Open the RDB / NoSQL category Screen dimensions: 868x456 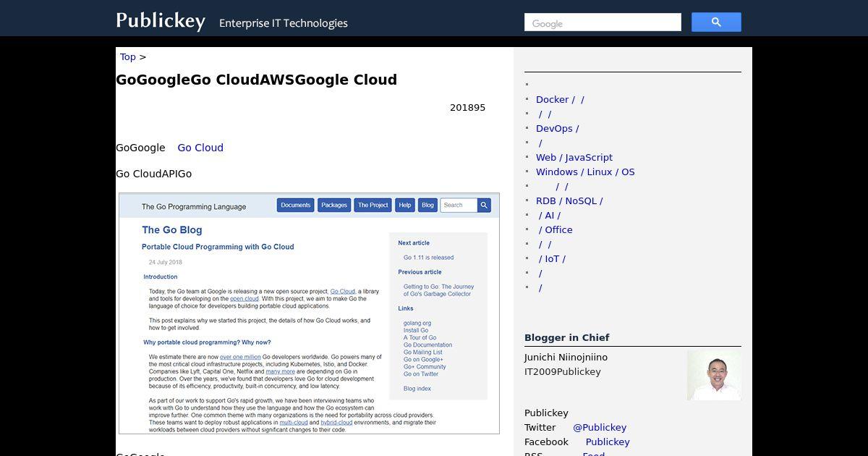point(569,201)
